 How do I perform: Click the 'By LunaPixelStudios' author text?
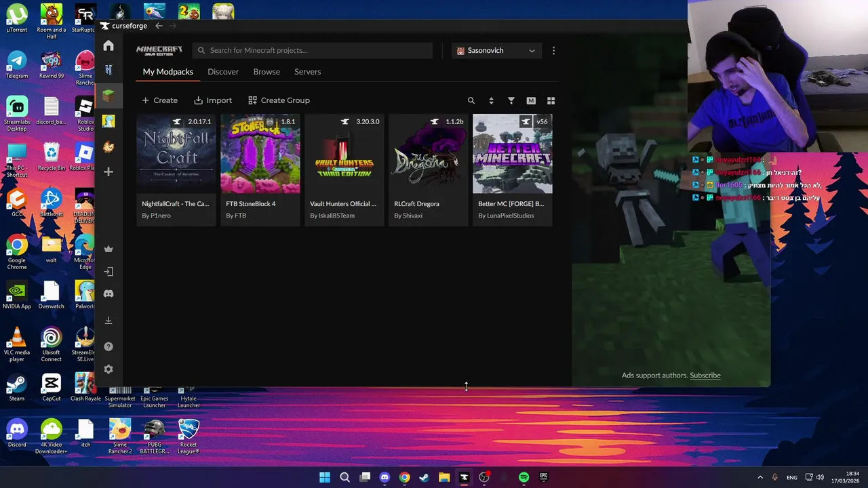pyautogui.click(x=506, y=216)
